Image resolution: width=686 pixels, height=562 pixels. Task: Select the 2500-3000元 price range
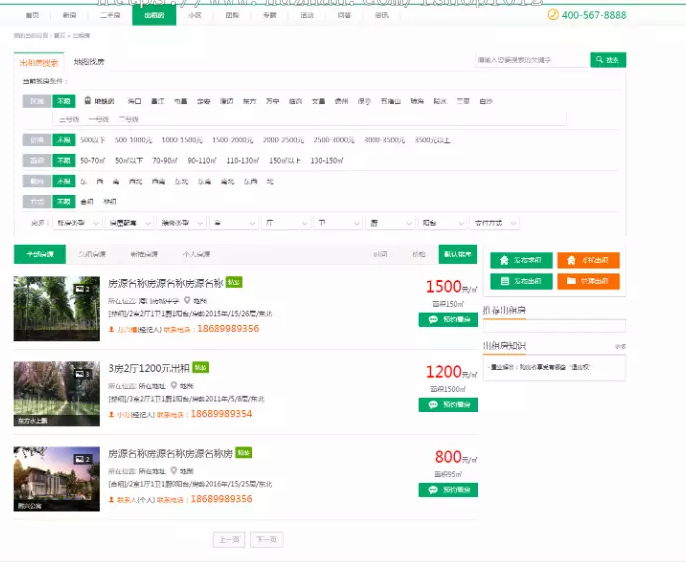tap(334, 140)
